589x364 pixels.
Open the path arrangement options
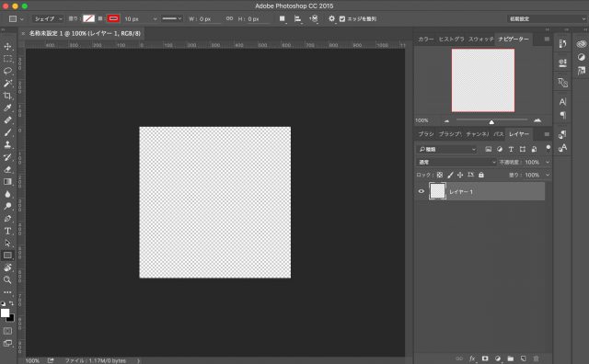coord(314,18)
